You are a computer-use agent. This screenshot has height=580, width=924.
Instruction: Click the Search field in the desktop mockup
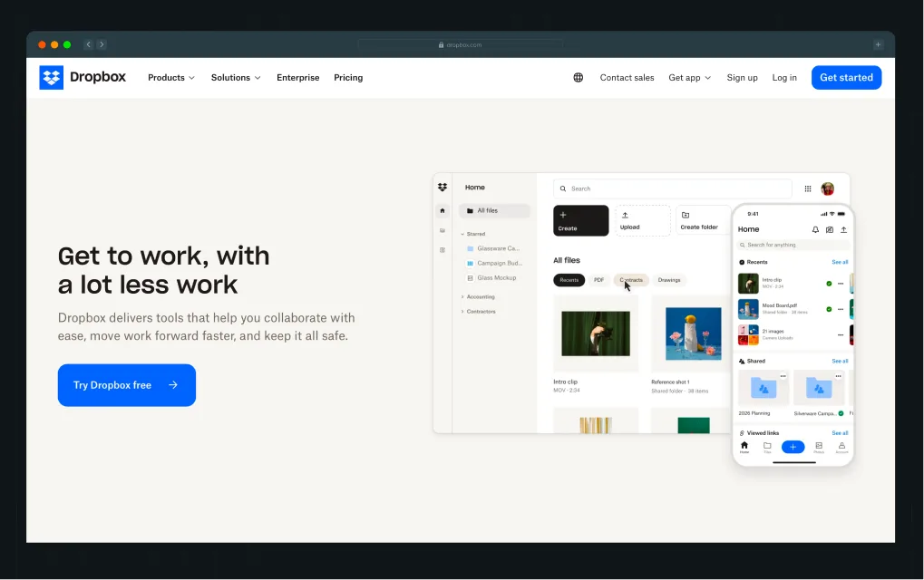coord(673,188)
